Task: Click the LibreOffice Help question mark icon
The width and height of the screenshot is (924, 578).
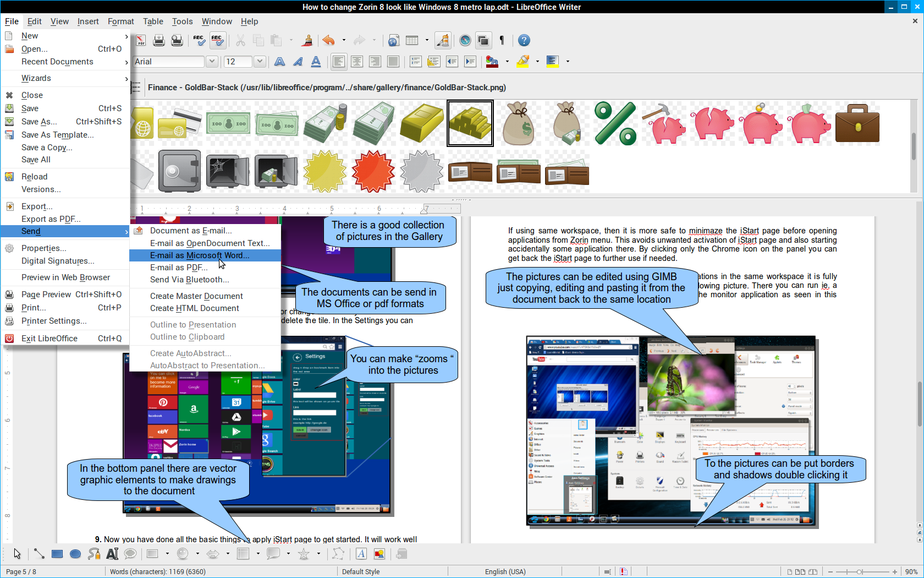Action: click(x=524, y=41)
